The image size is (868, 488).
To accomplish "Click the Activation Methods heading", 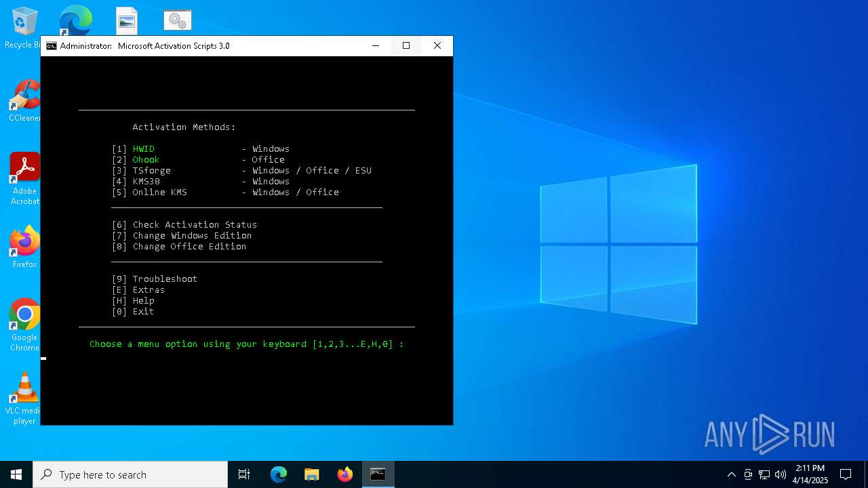I will coord(184,127).
